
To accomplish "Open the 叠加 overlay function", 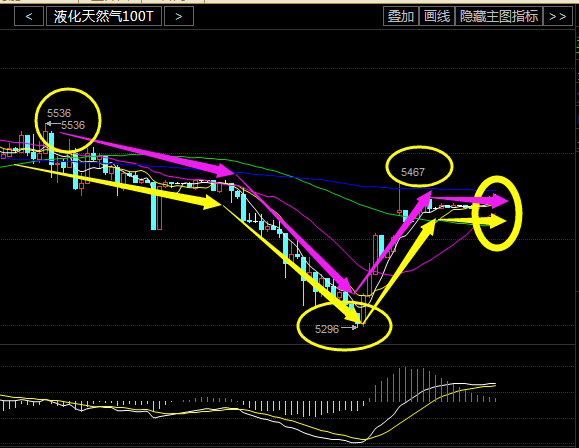I will pos(401,17).
